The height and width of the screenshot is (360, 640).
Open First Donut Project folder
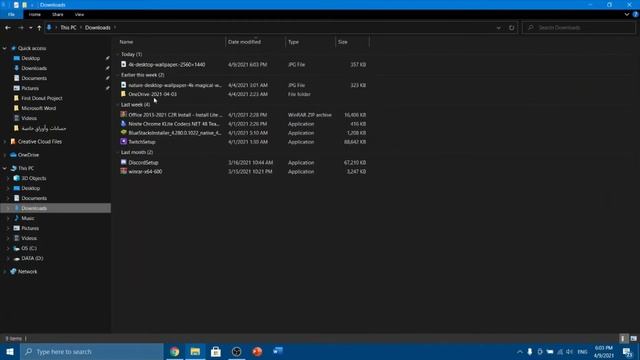pyautogui.click(x=42, y=98)
